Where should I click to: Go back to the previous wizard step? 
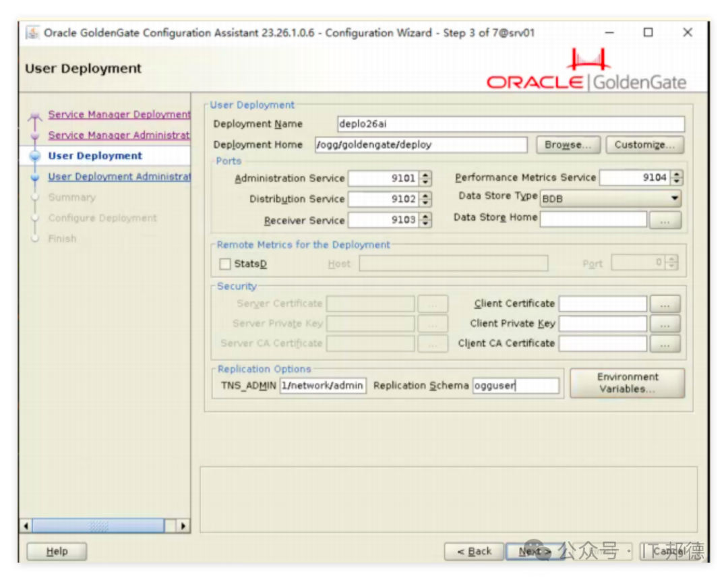[474, 552]
